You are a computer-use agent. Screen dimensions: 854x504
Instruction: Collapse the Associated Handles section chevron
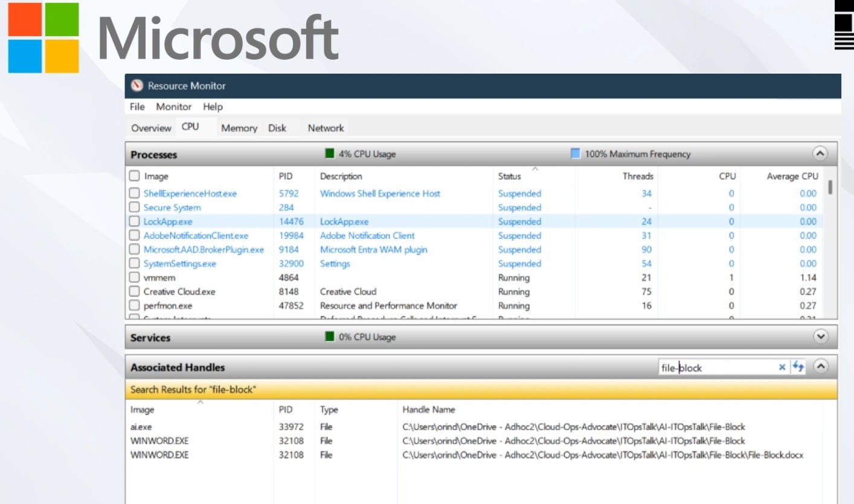(820, 366)
